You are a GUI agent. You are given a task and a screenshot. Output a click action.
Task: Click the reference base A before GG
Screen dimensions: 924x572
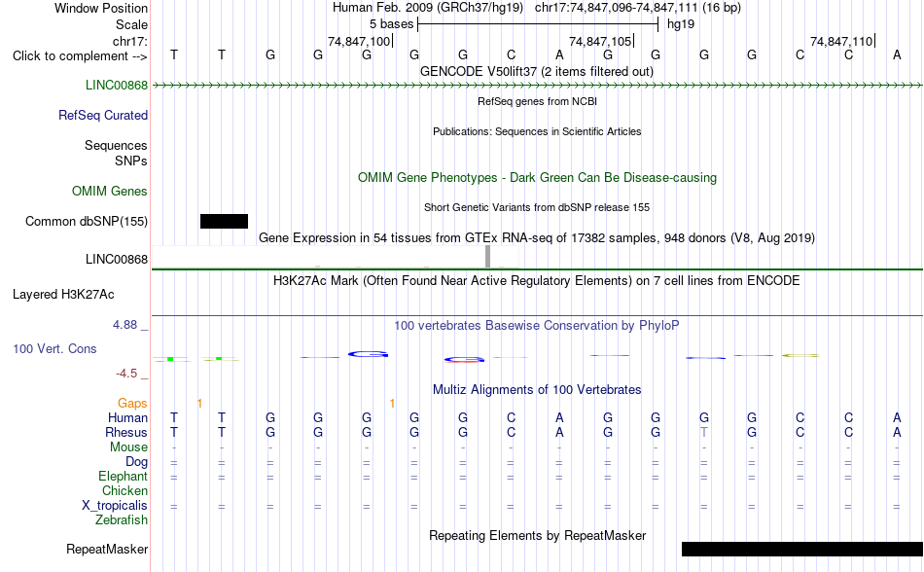(x=559, y=55)
